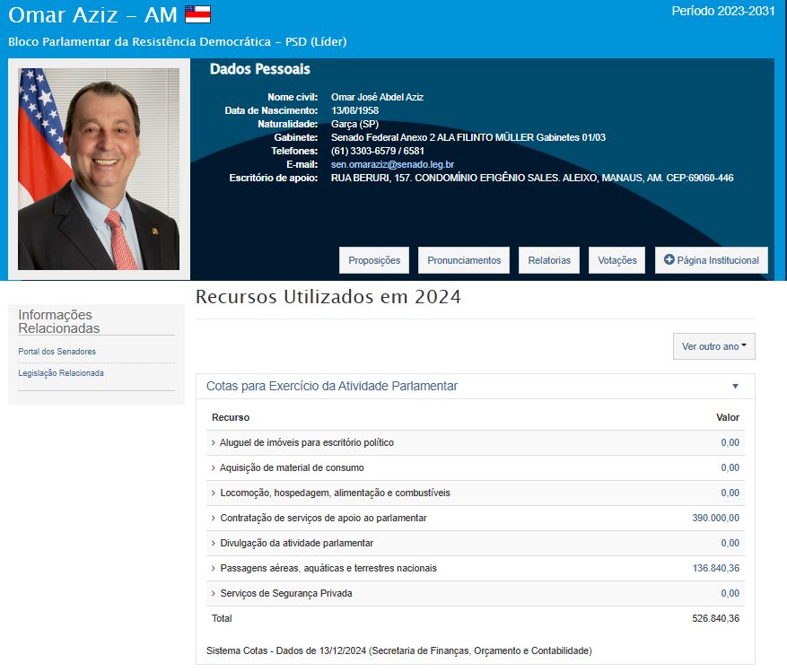Open the Portal dos Senadores link
This screenshot has width=787, height=672.
57,352
